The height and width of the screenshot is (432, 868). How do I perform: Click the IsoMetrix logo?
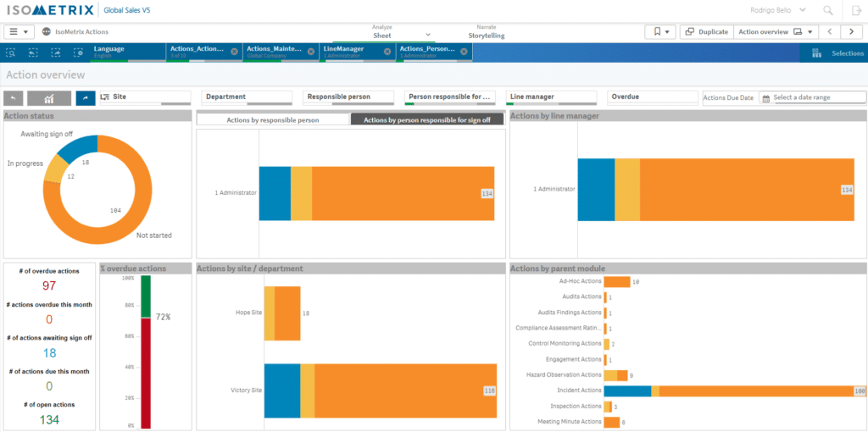click(50, 10)
